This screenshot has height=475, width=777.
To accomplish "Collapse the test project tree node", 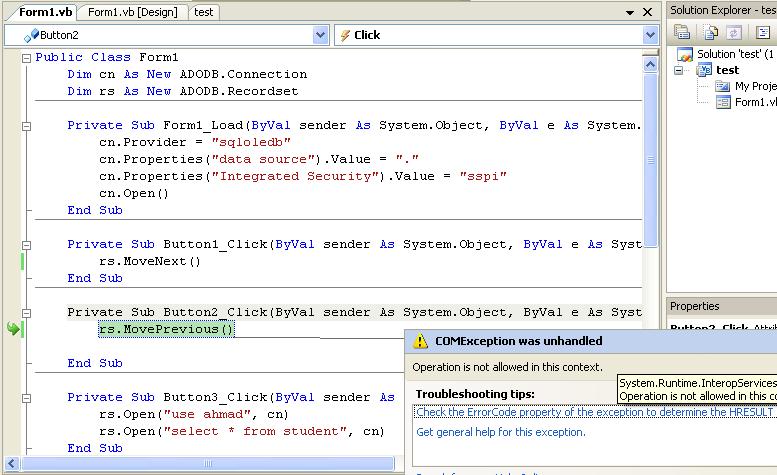I will [679, 70].
